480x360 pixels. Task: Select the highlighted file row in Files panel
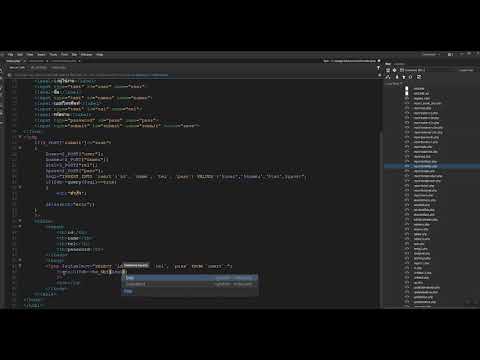click(432, 166)
